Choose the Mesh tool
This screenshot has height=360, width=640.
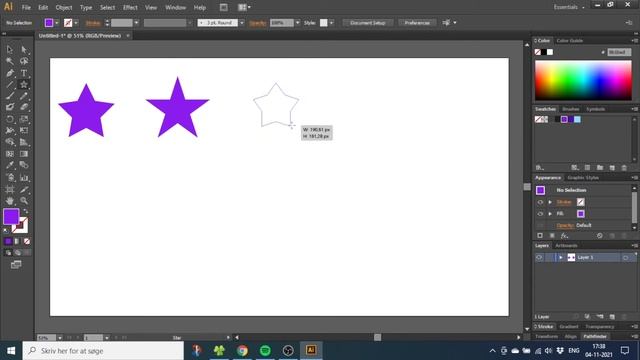(10, 154)
